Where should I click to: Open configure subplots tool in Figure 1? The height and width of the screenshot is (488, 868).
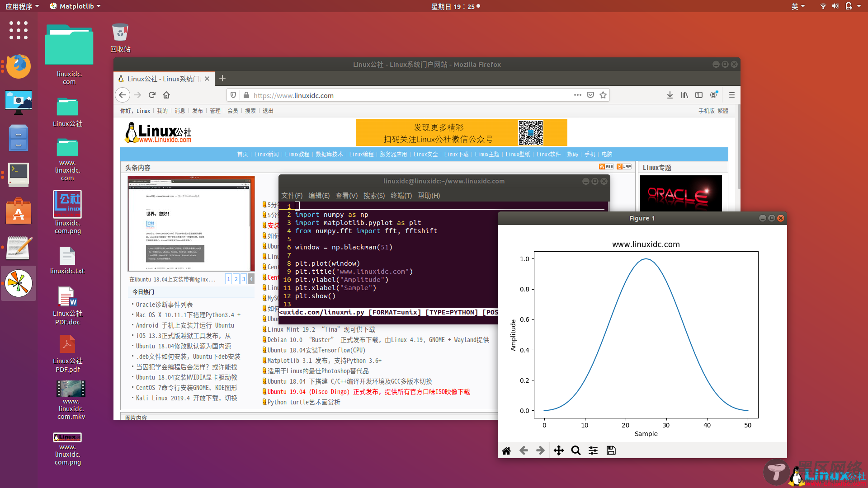(593, 450)
